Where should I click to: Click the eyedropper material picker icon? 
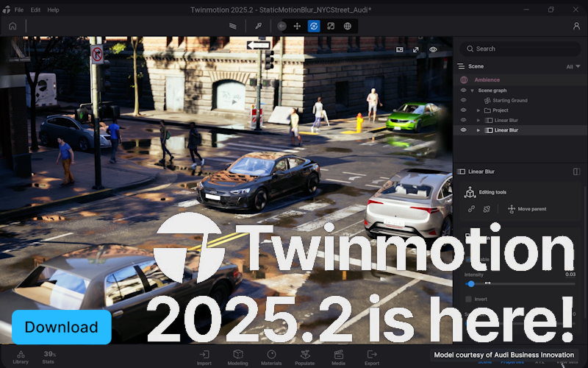259,26
